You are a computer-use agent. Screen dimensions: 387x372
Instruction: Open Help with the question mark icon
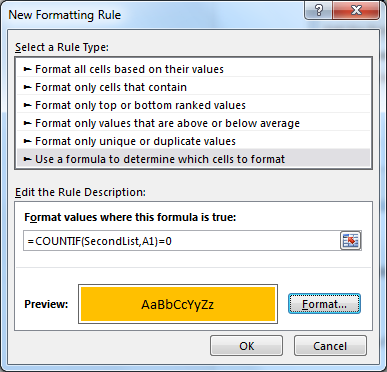click(x=319, y=10)
